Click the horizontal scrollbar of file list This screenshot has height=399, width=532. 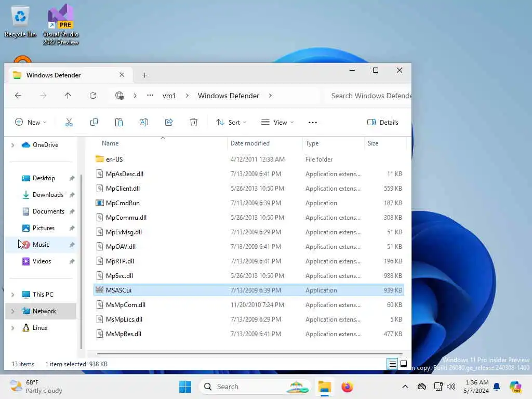[250, 353]
